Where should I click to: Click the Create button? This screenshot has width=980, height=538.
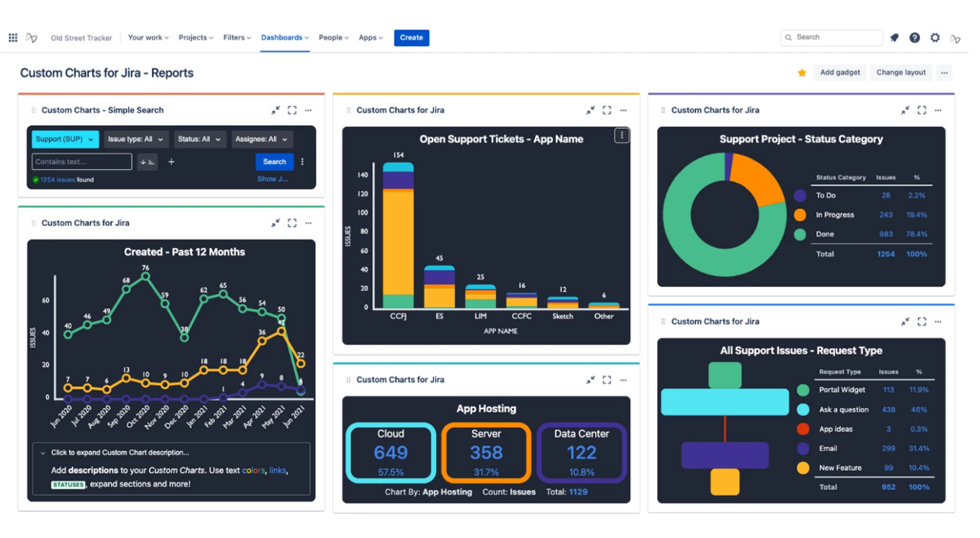412,38
